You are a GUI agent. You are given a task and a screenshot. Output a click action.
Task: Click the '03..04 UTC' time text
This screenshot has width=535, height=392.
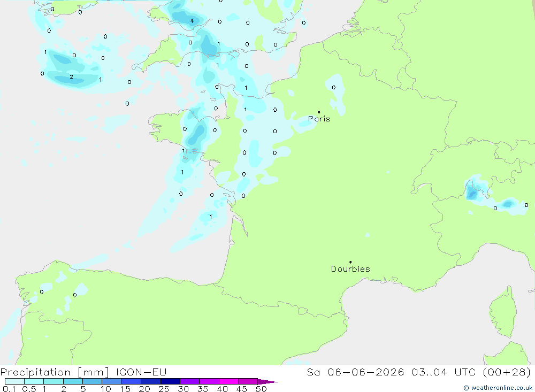[444, 372]
